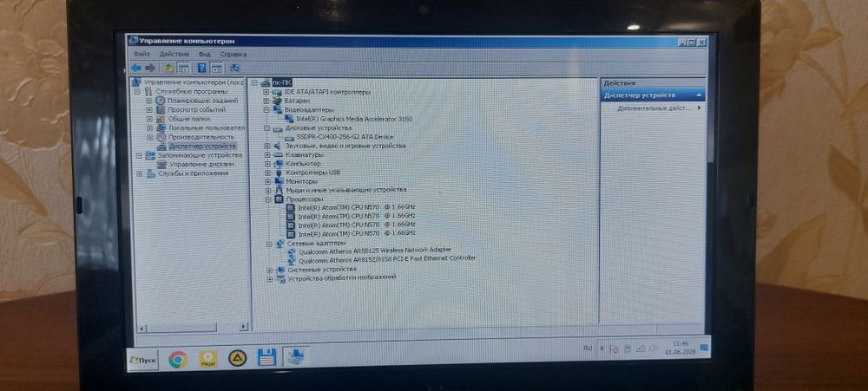The image size is (868, 391).
Task: Open the black-yellow triangle taskbar icon
Action: [238, 360]
